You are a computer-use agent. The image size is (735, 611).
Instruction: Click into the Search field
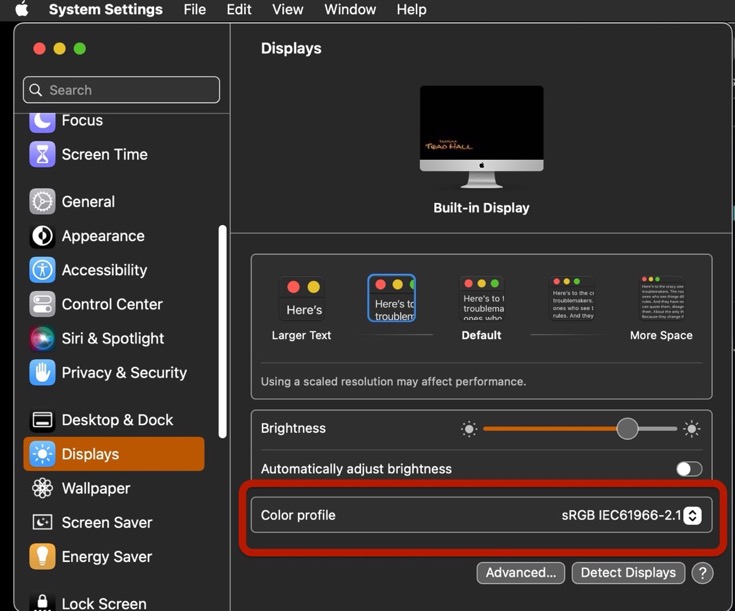(x=121, y=90)
